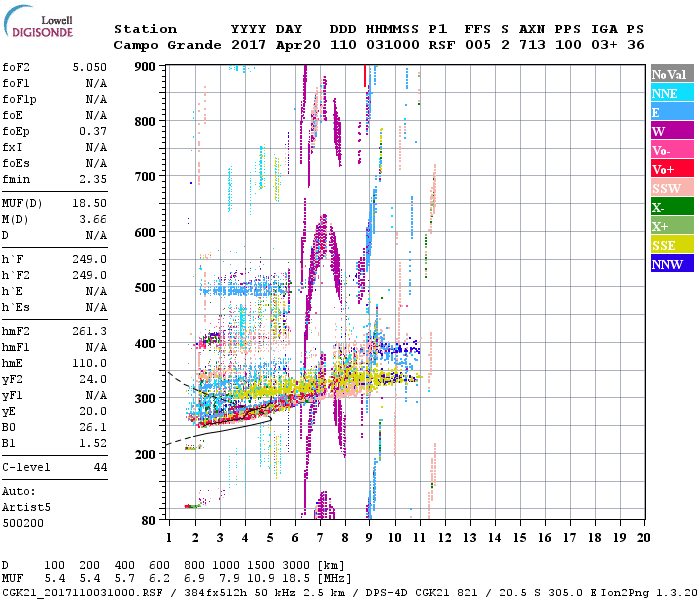The width and height of the screenshot is (700, 600).
Task: Click the 500200 code under Artist5
Action: tap(23, 523)
